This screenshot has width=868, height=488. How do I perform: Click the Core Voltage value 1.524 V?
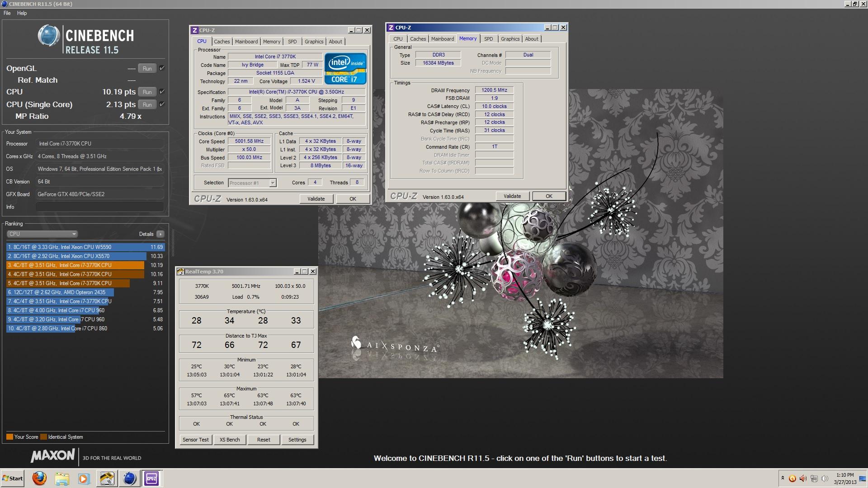(x=307, y=81)
